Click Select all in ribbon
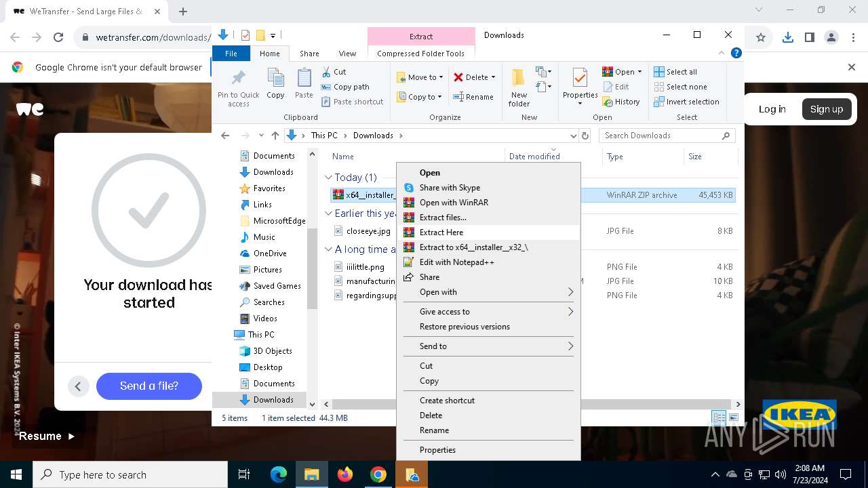The image size is (868, 488). (x=675, y=72)
